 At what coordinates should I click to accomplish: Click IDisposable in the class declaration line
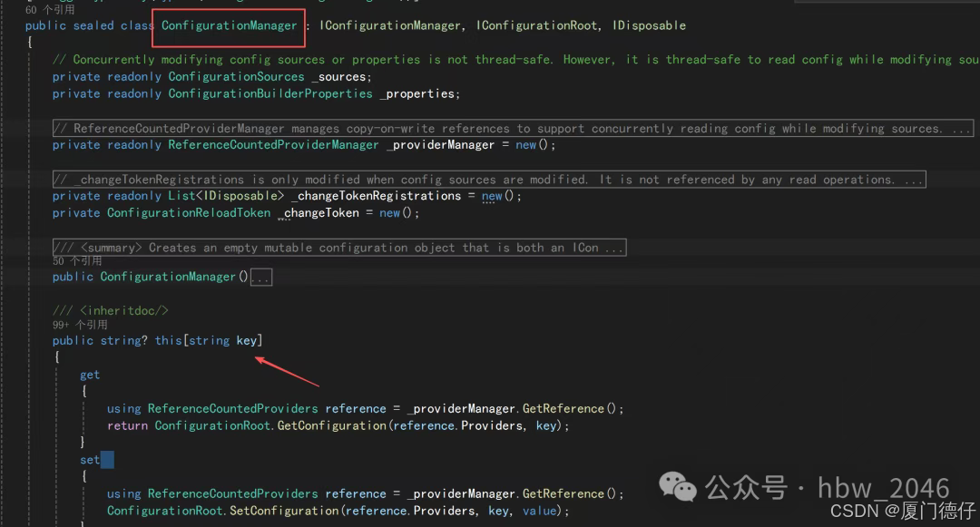[x=649, y=25]
